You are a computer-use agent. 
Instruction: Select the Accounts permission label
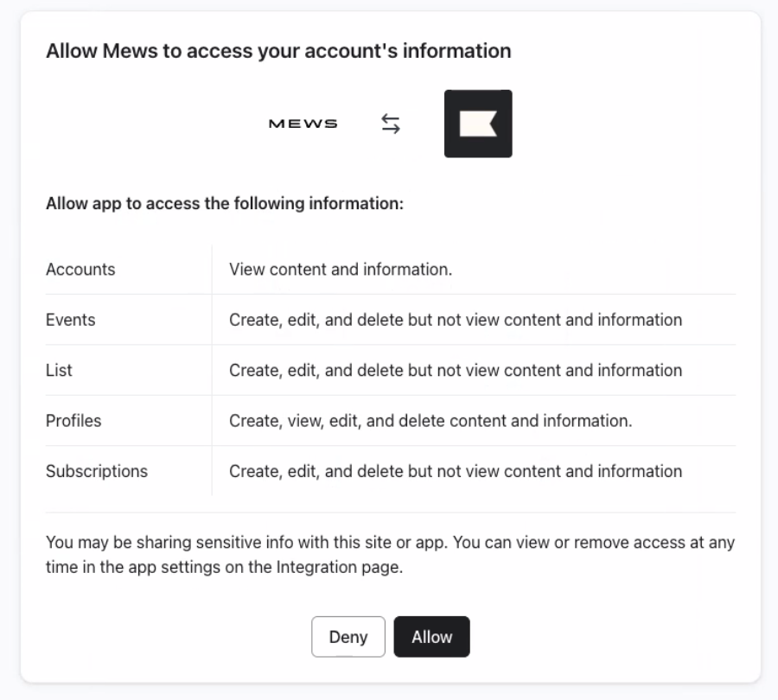[80, 270]
